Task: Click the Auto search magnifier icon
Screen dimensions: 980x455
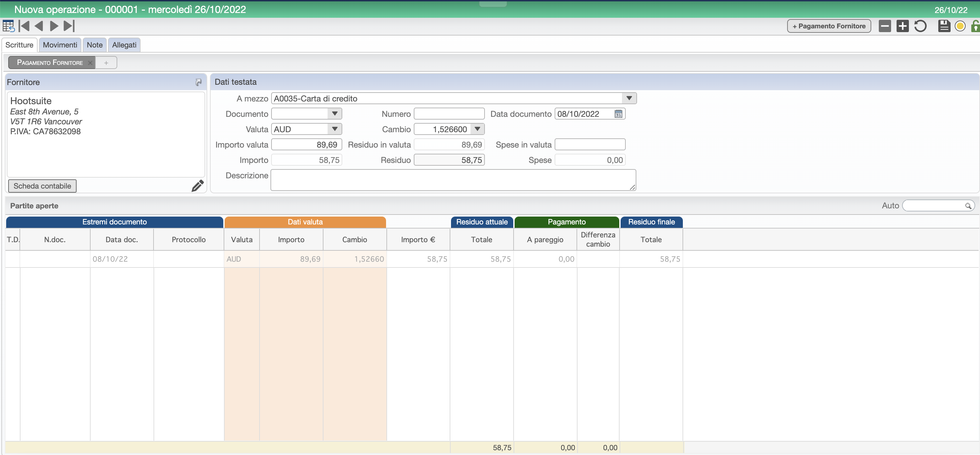Action: coord(968,206)
